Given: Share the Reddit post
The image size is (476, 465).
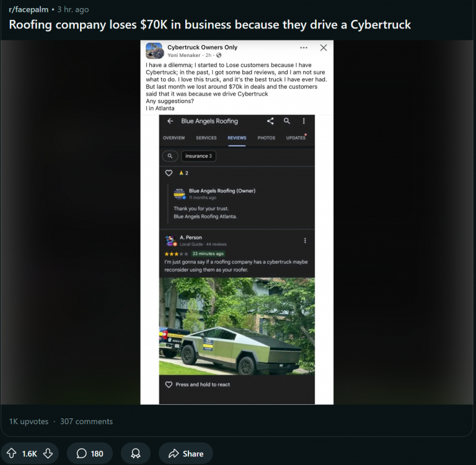Looking at the screenshot, I should [x=186, y=453].
